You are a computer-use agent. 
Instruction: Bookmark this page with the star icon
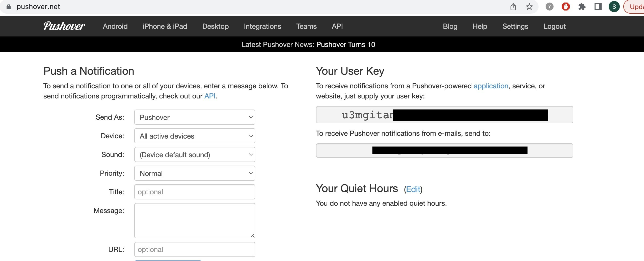[529, 7]
